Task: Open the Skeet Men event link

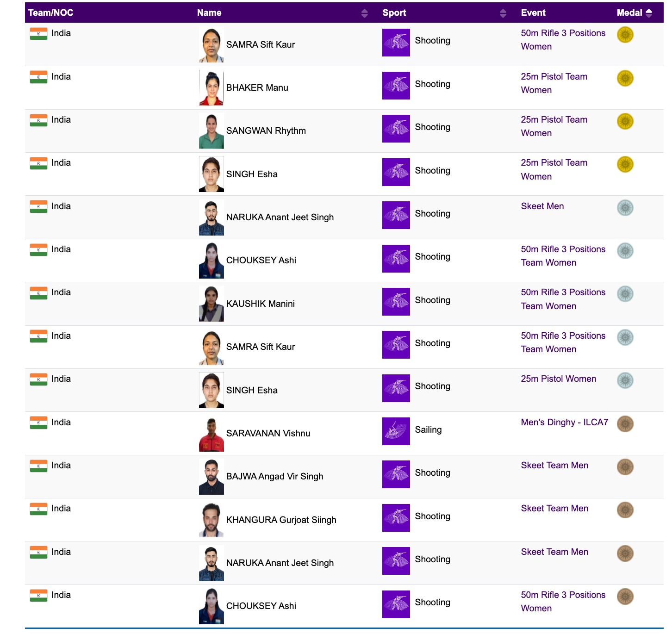Action: (x=542, y=206)
